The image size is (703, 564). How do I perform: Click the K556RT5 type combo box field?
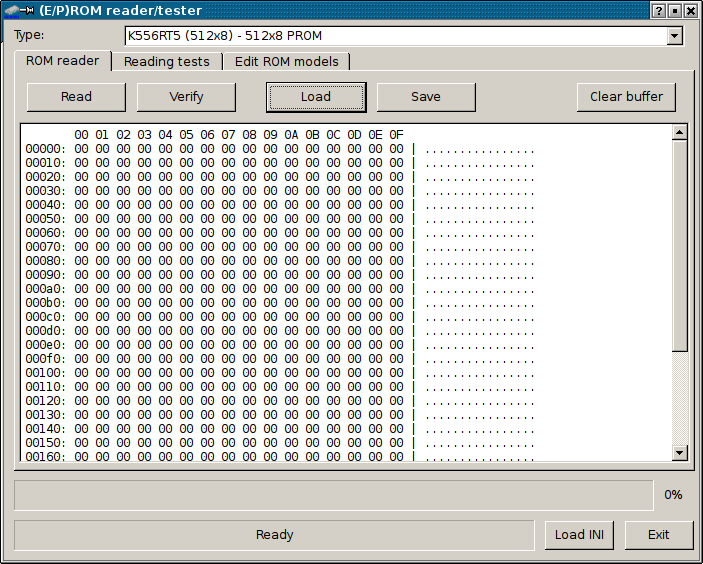(394, 36)
